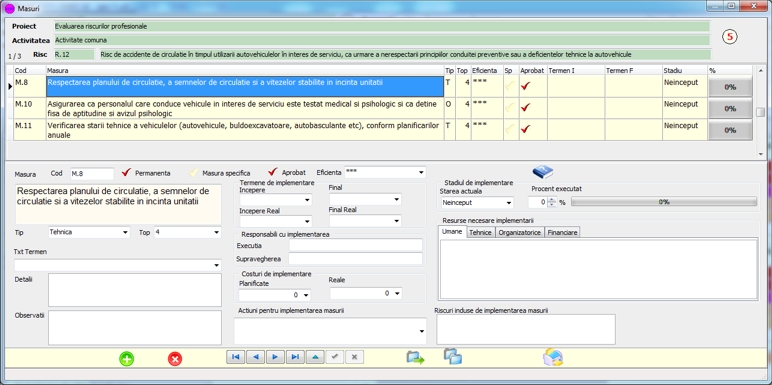Image resolution: width=772 pixels, height=385 pixels.
Task: Toggle Aprobat checkmark in row M.8
Action: [x=526, y=86]
